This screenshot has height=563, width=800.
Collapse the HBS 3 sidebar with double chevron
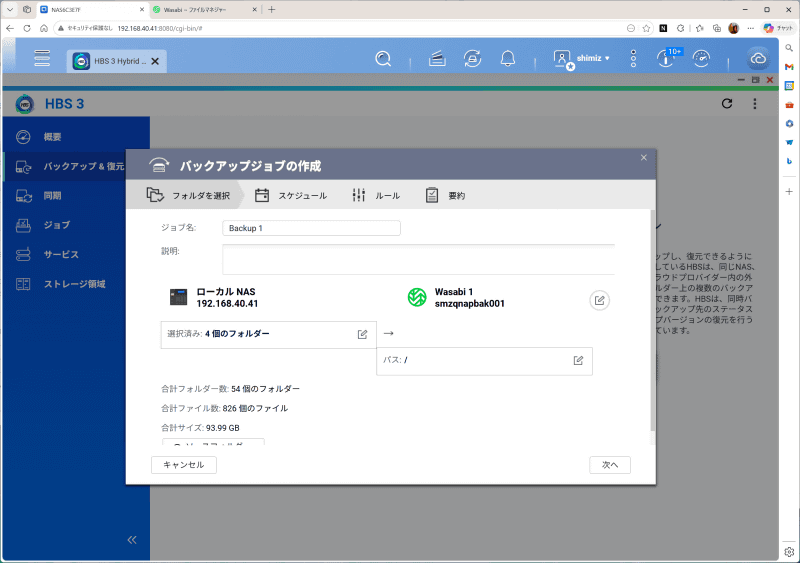[132, 540]
